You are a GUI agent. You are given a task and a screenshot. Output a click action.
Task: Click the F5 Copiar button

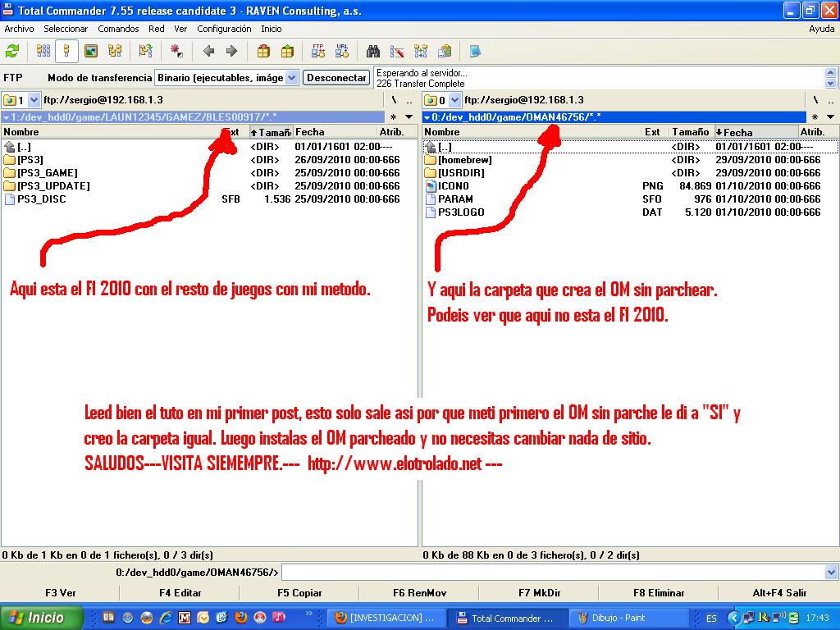click(x=299, y=593)
